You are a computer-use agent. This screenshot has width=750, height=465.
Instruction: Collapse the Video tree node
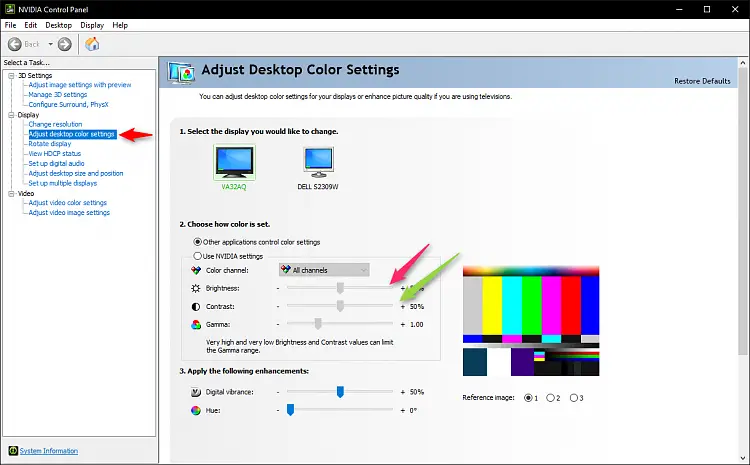coord(11,194)
